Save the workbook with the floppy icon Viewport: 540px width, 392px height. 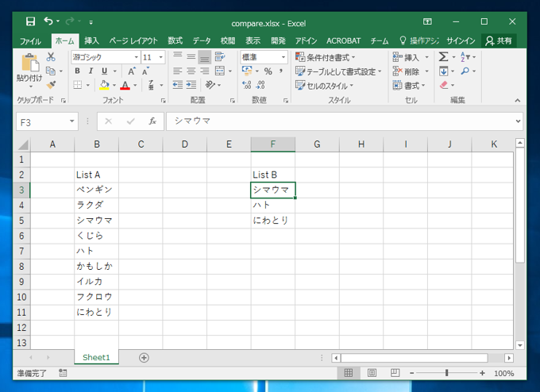31,21
